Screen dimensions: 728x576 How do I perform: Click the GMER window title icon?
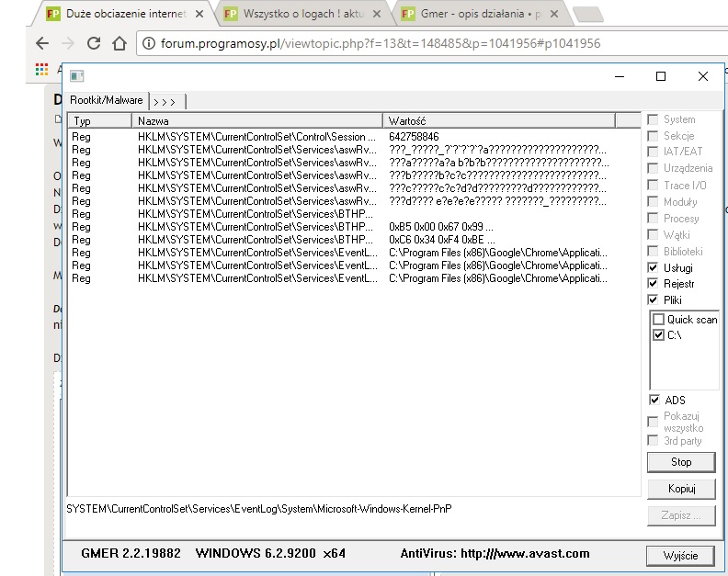coord(76,76)
